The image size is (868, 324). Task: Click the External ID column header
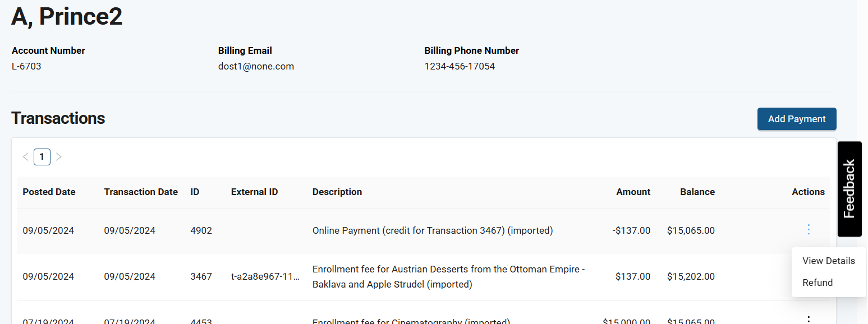point(254,192)
